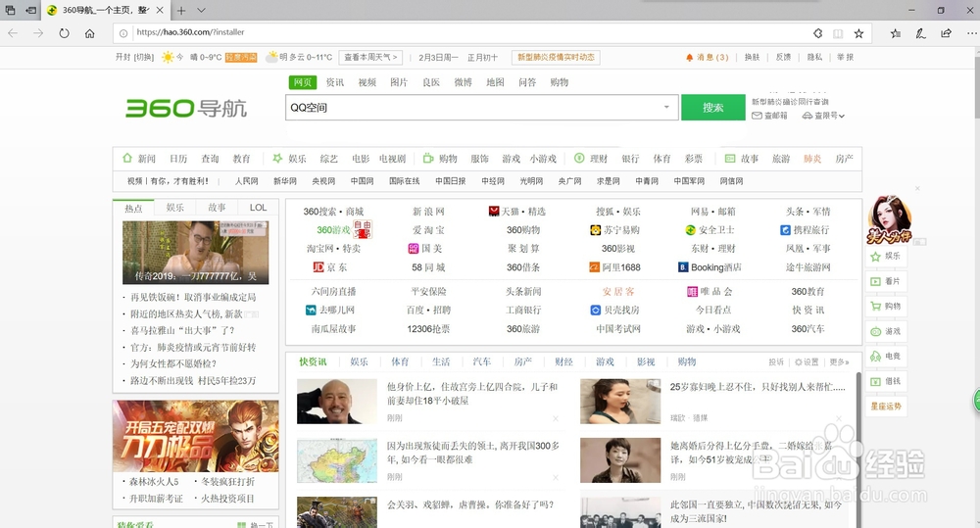Go to browser home icon
The height and width of the screenshot is (528, 980).
(x=90, y=33)
